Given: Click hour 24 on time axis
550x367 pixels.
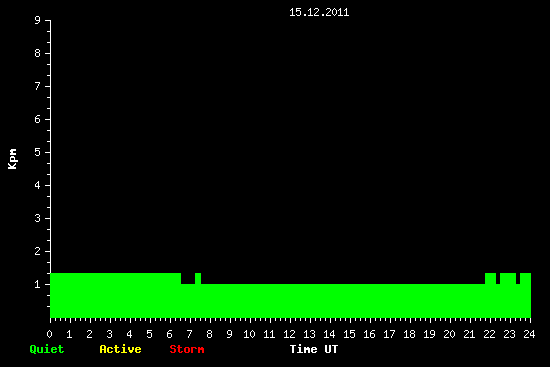Looking at the screenshot, I should point(529,334).
